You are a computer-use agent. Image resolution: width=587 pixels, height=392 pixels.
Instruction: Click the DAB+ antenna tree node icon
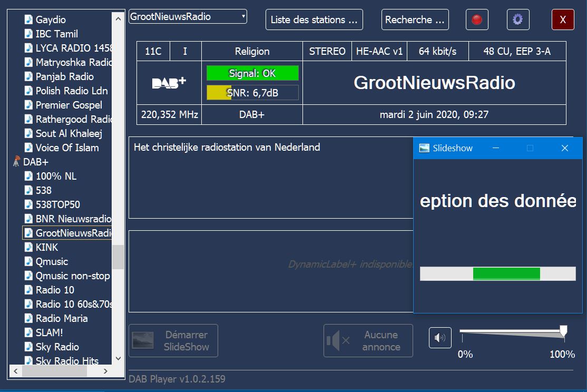pos(16,162)
